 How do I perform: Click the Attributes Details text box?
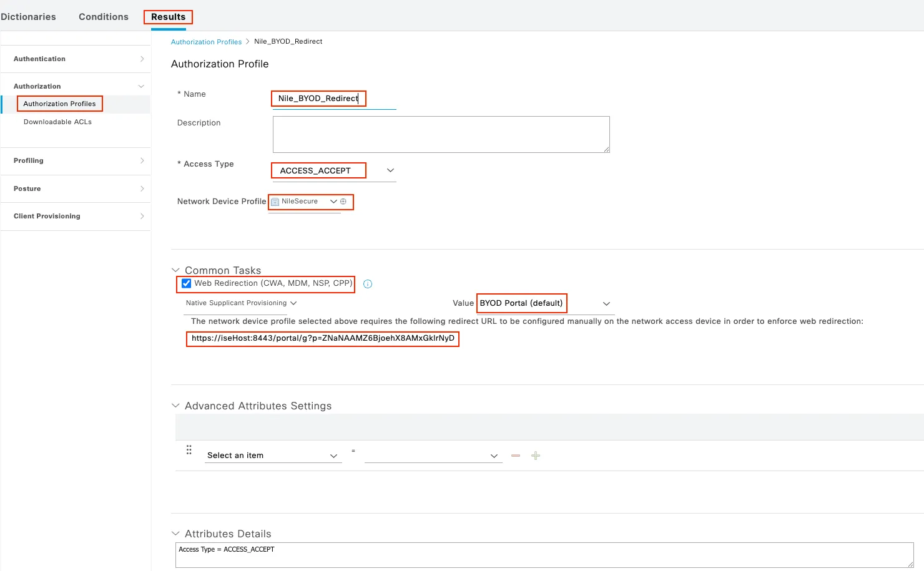click(x=544, y=555)
